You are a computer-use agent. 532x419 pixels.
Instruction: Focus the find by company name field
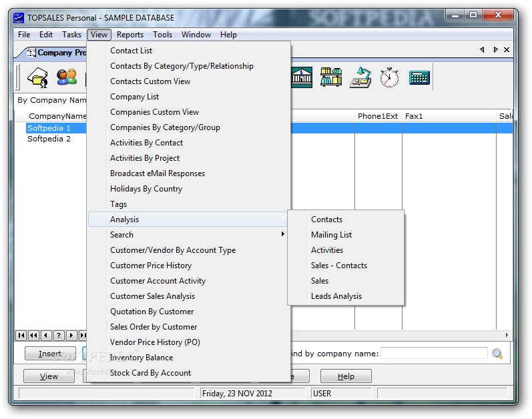pos(435,353)
